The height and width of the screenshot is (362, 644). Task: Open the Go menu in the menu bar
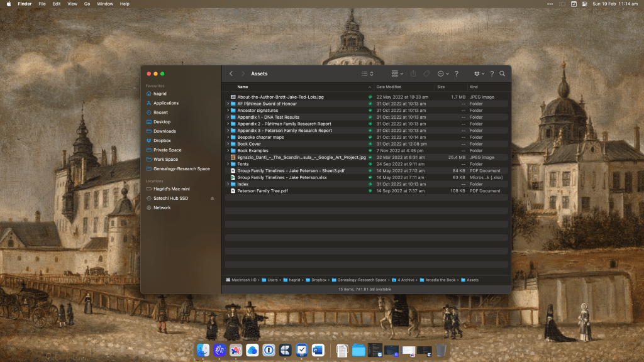point(87,4)
